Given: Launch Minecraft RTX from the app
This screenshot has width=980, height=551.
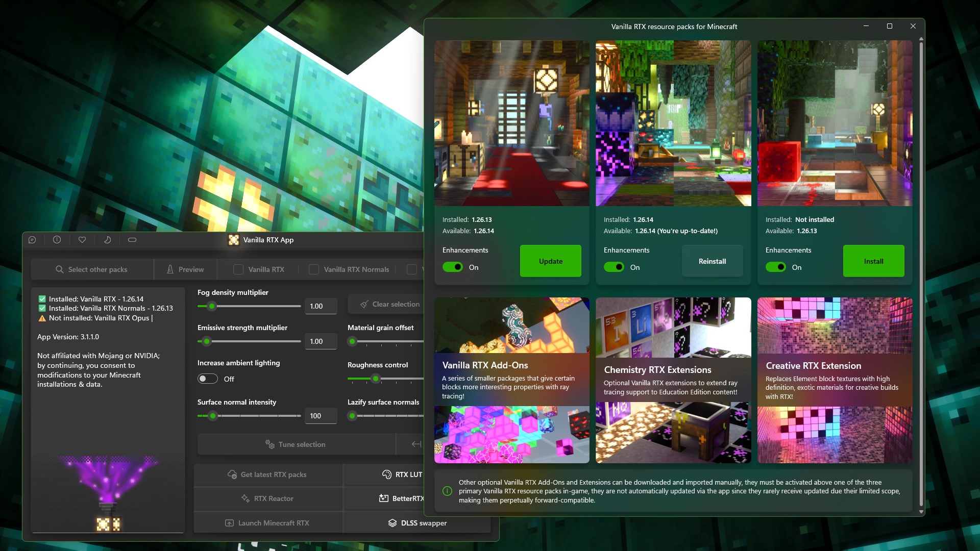Looking at the screenshot, I should click(x=267, y=523).
